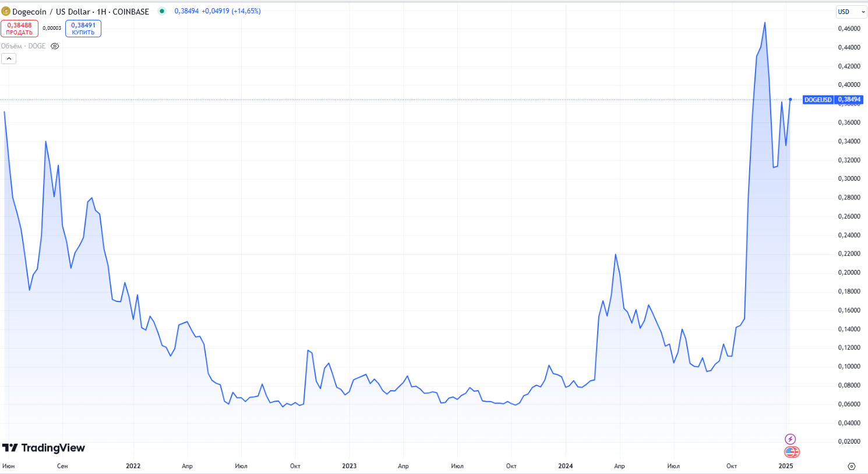Viewport: 868px width, 474px height.
Task: Click the Dogecoin coin logo icon
Action: (x=6, y=11)
